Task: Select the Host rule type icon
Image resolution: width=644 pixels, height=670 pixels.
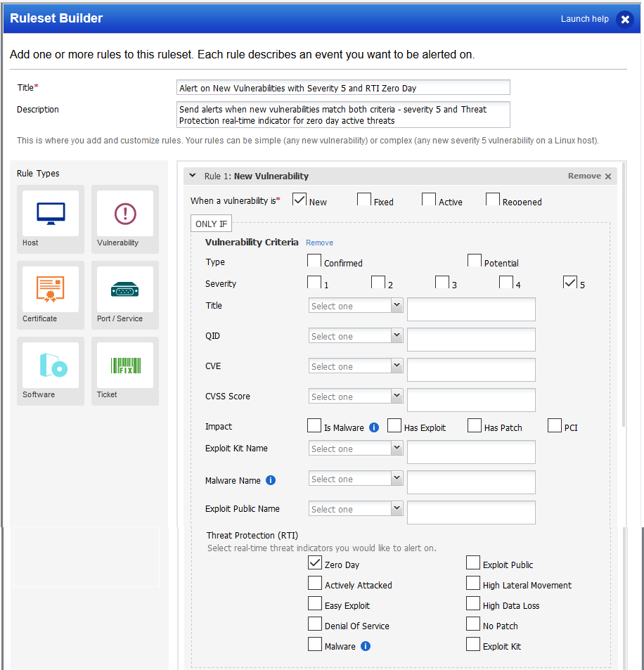Action: point(51,213)
